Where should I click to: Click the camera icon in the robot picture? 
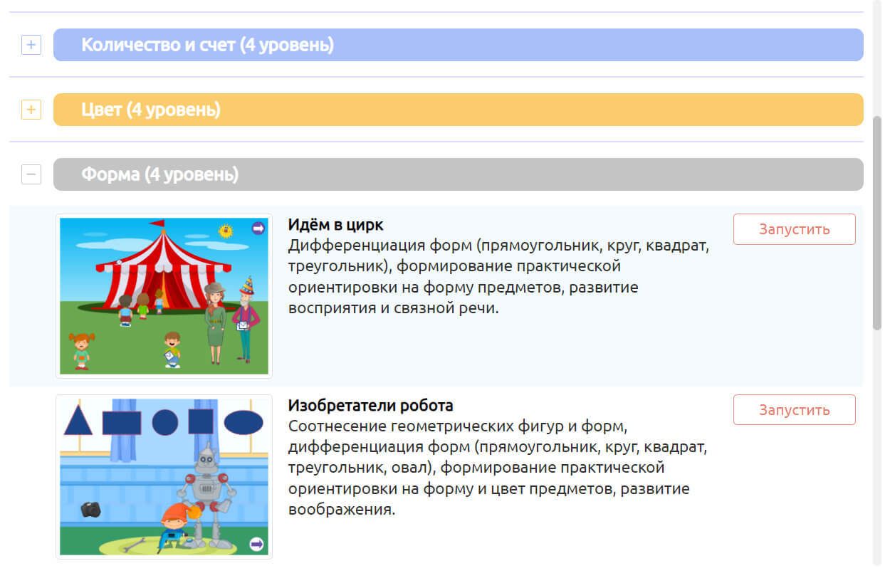point(90,509)
